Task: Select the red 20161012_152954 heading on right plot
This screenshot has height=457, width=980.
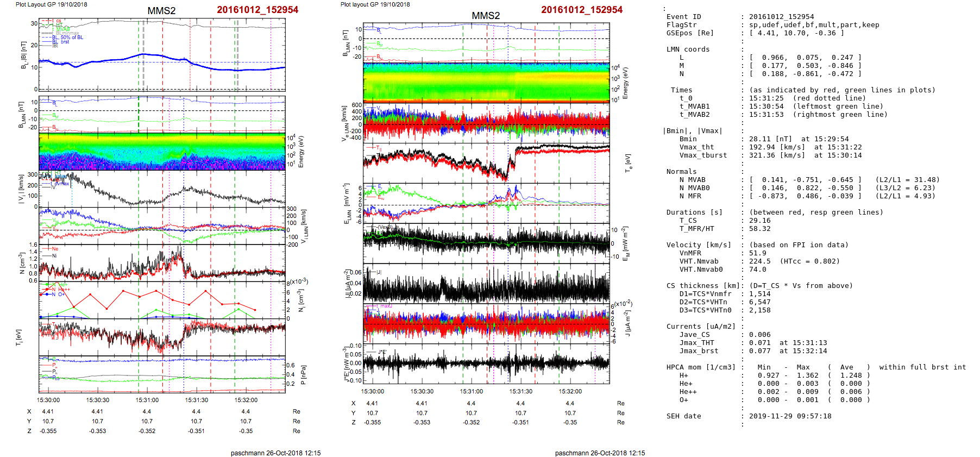Action: [582, 10]
